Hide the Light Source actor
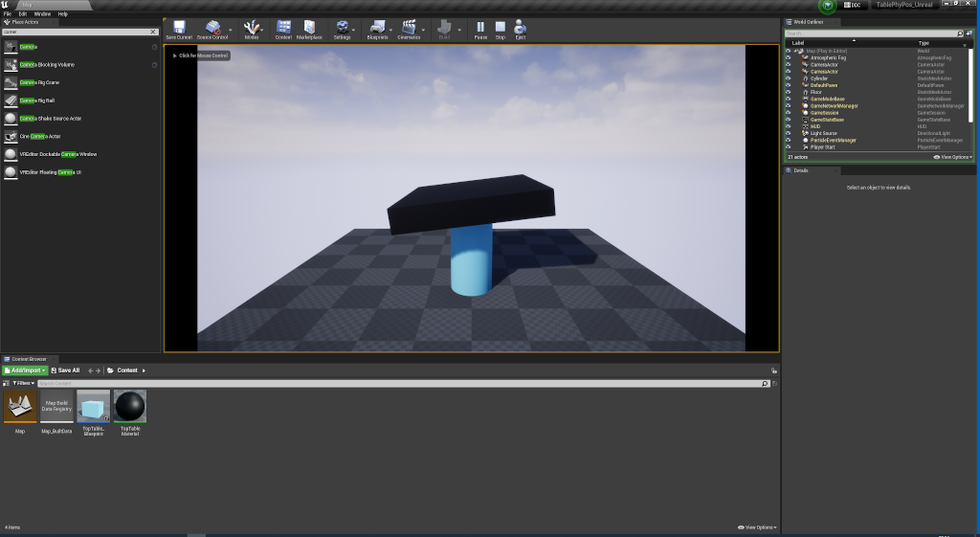The height and width of the screenshot is (537, 980). pyautogui.click(x=789, y=133)
